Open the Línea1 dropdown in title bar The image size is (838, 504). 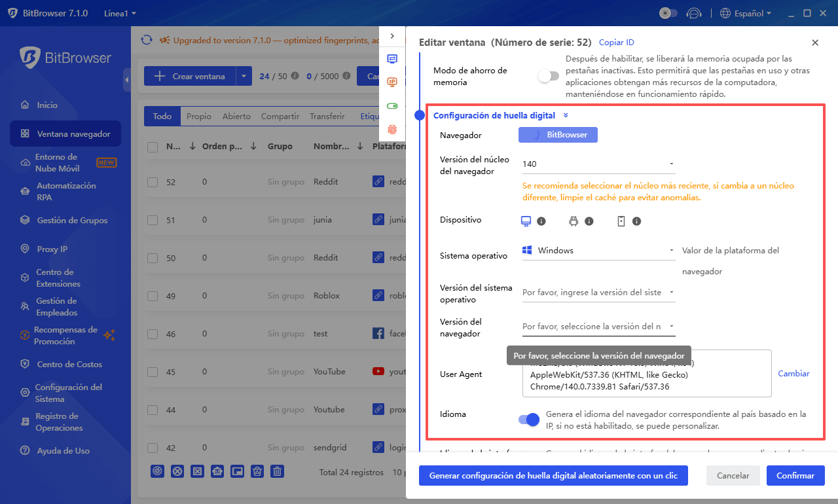120,13
